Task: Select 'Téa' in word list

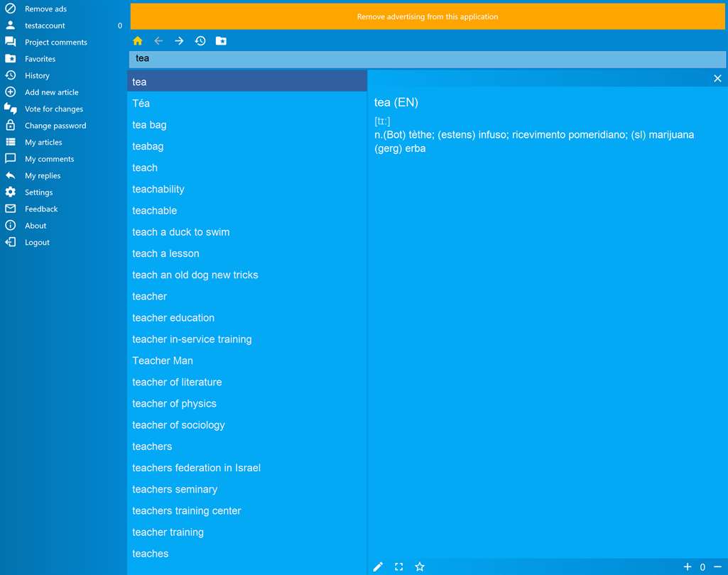Action: point(247,103)
